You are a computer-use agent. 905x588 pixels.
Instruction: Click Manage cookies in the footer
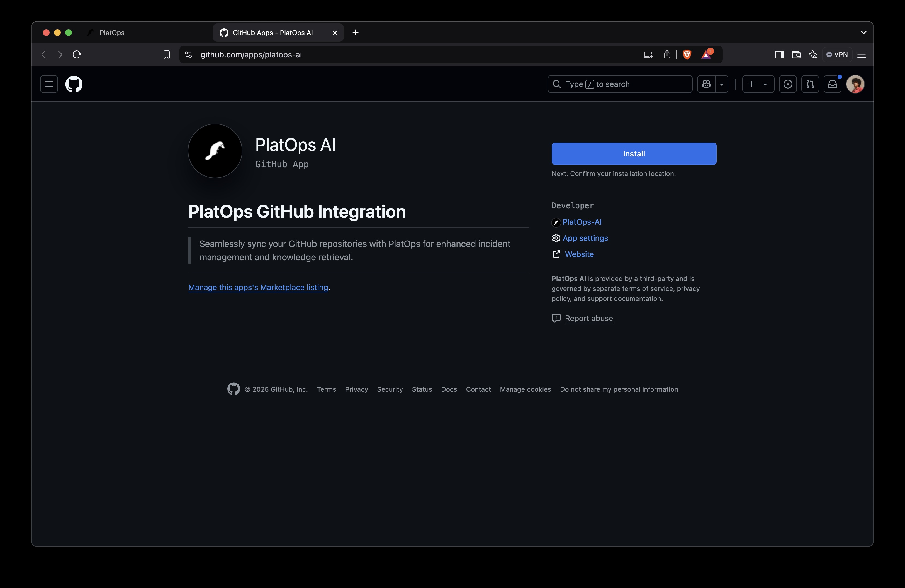[x=525, y=389]
